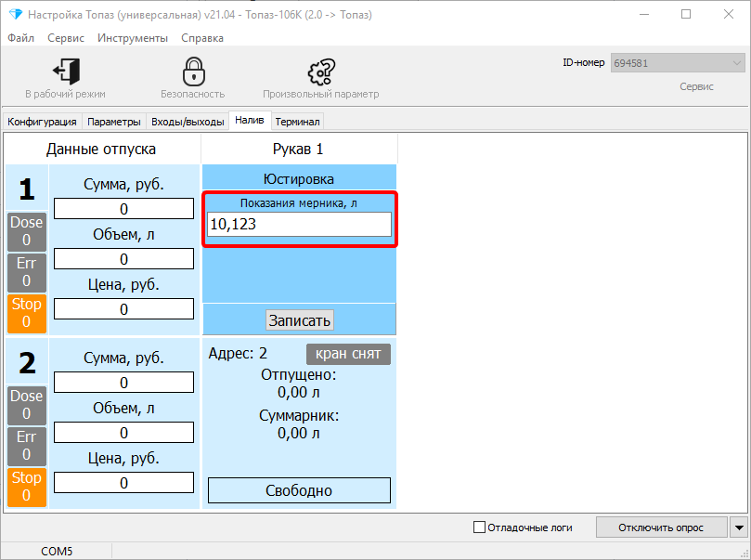This screenshot has width=751, height=560.
Task: Close the Настройка Топаз window
Action: point(729,14)
